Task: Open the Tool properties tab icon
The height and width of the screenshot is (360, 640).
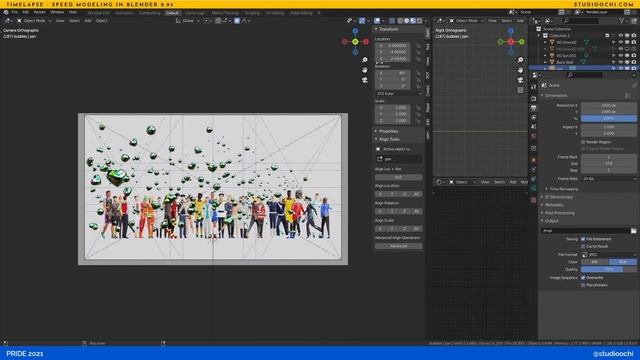Action: tap(533, 87)
